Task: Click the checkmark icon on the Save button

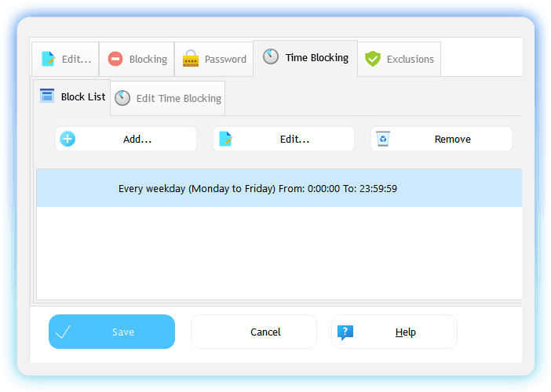Action: [x=64, y=332]
